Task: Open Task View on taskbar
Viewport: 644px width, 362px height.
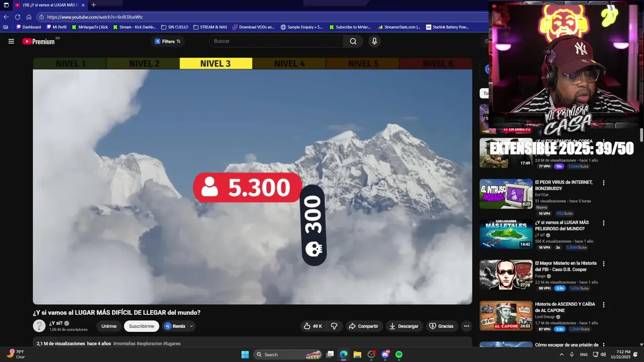Action: click(x=330, y=354)
